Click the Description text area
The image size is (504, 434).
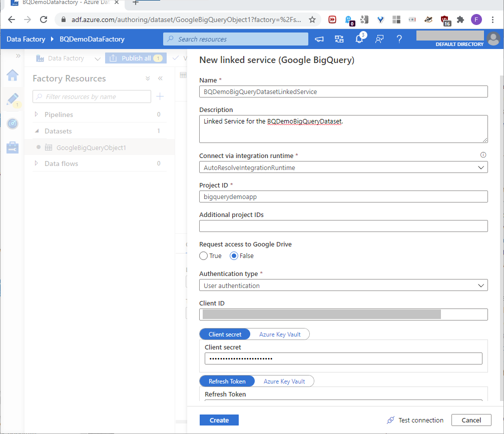[x=343, y=128]
